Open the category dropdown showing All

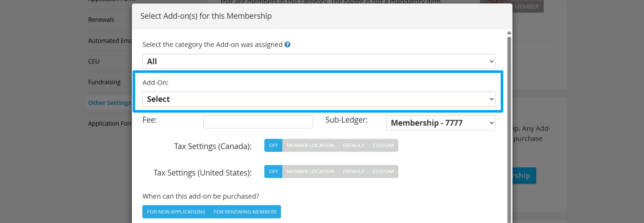[319, 61]
